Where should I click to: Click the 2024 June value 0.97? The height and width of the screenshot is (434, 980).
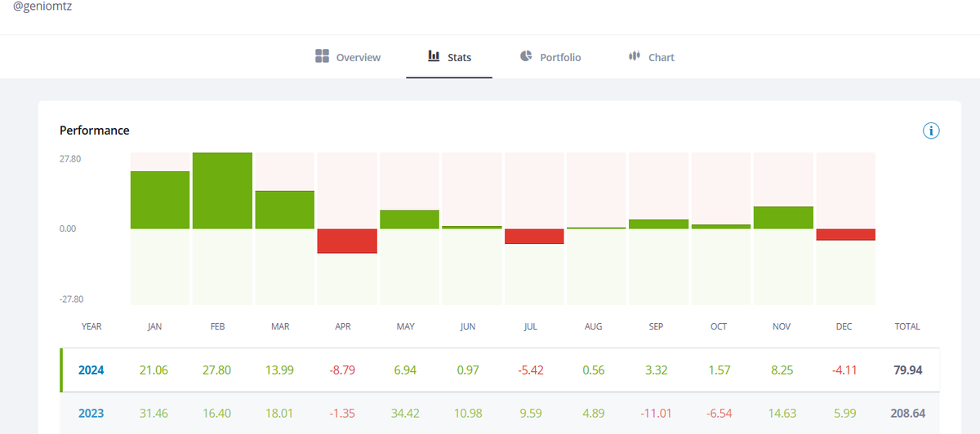pos(468,370)
